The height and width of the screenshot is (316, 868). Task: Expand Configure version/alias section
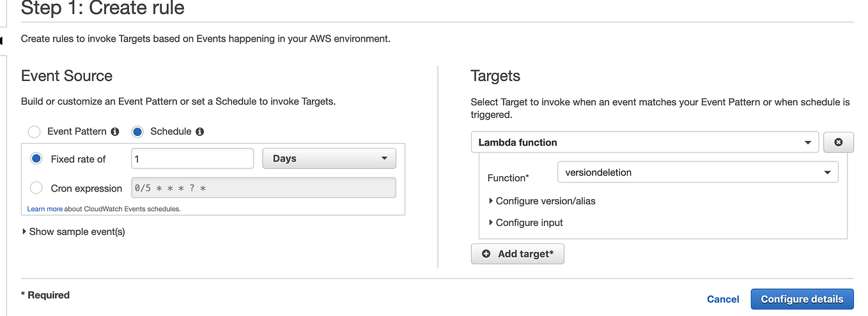point(541,200)
